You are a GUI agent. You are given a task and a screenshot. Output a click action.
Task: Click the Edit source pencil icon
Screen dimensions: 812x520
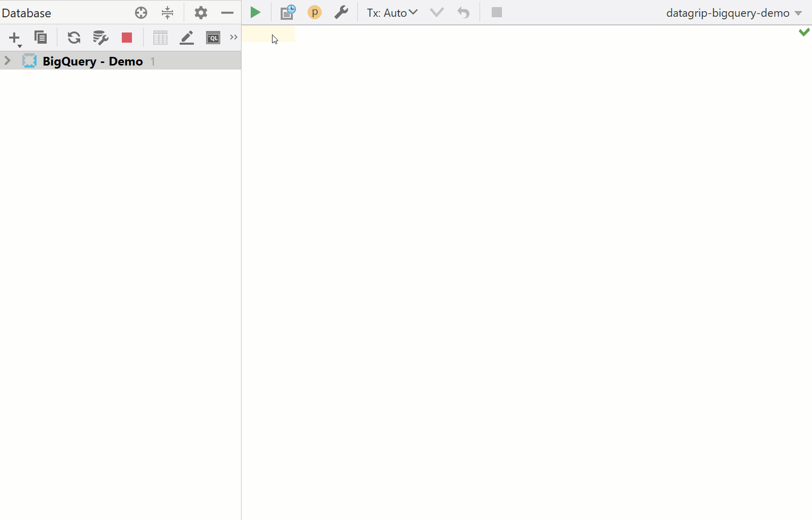[187, 38]
